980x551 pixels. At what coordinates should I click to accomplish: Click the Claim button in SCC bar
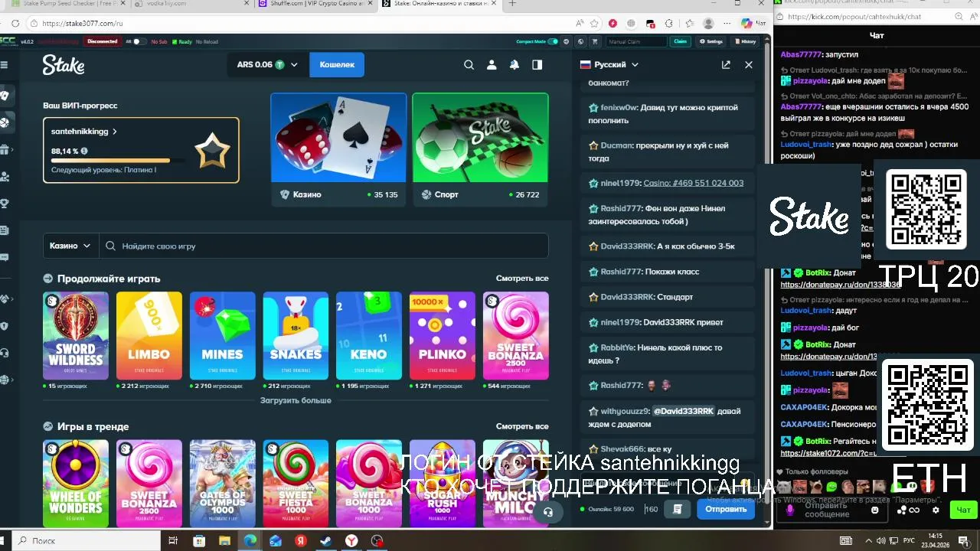pos(680,41)
